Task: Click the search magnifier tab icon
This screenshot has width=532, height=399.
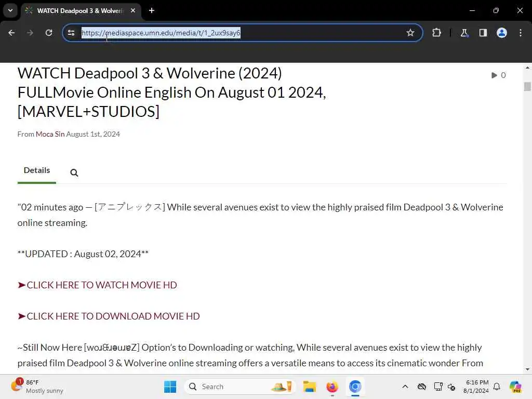Action: 74,172
